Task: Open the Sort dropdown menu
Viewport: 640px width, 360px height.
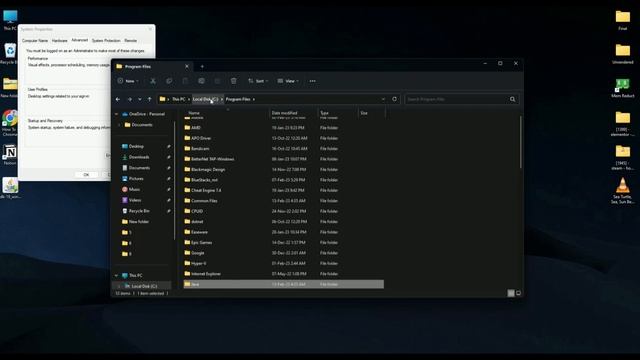Action: tap(258, 81)
